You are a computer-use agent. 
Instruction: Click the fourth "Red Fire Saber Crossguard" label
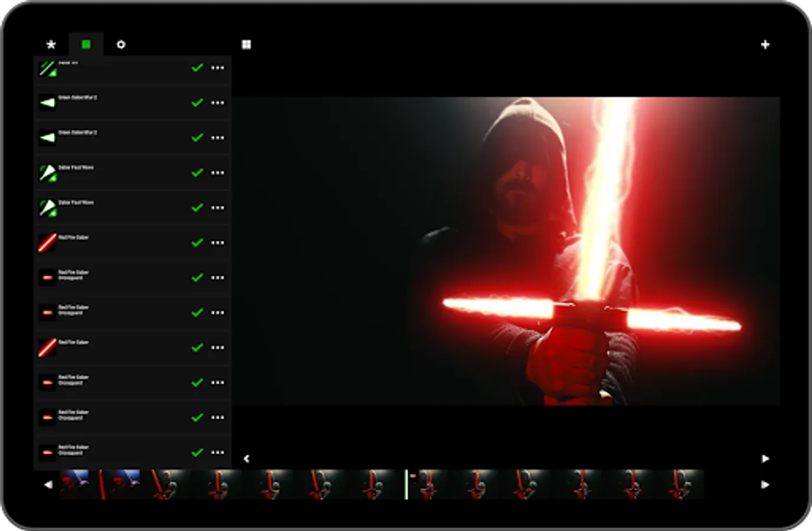point(74,415)
